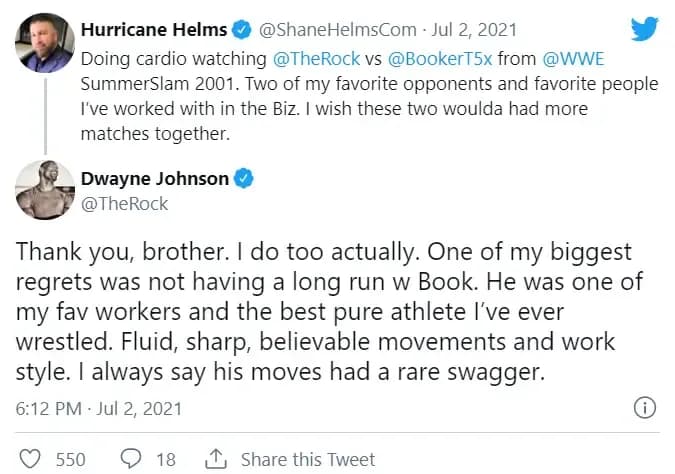Open replies via speech bubble icon

click(x=131, y=459)
